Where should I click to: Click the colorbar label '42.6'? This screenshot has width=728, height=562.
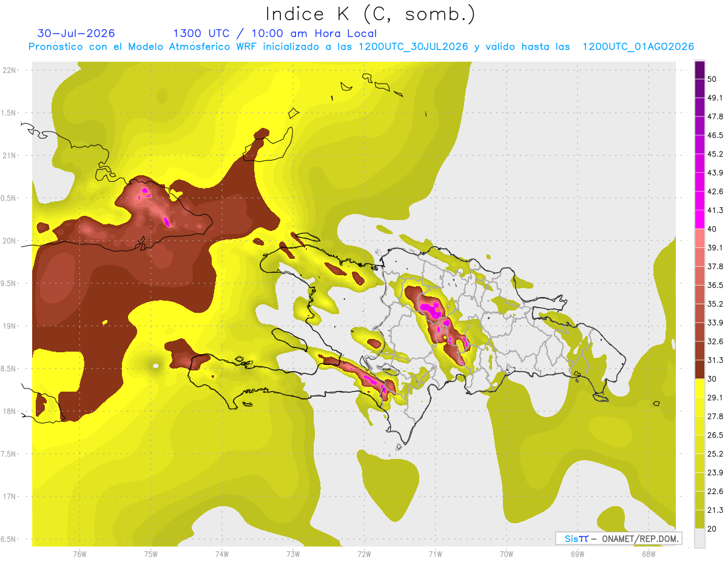click(715, 192)
